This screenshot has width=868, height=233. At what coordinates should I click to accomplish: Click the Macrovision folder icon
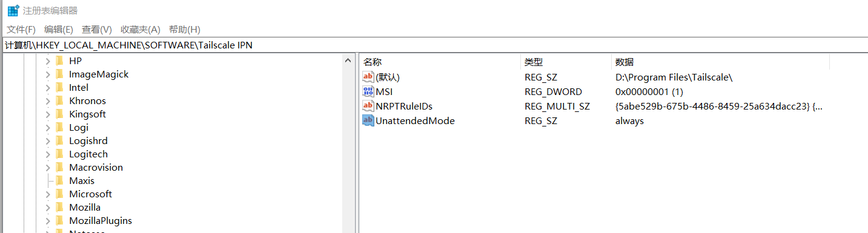(x=59, y=167)
